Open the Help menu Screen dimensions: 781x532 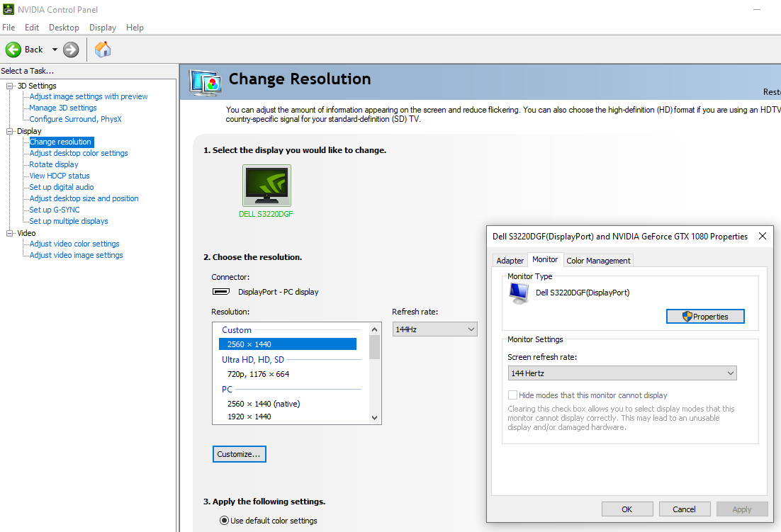[x=135, y=28]
